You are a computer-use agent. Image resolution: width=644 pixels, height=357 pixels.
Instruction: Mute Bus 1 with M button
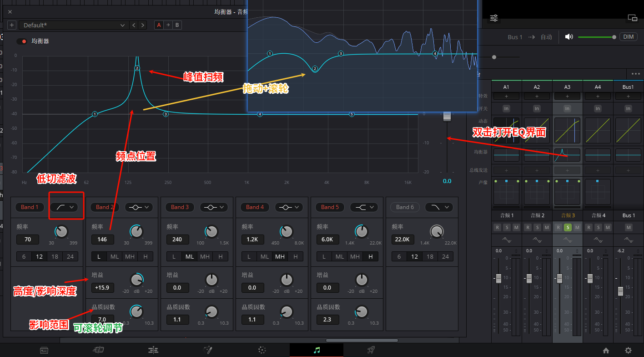tap(628, 227)
